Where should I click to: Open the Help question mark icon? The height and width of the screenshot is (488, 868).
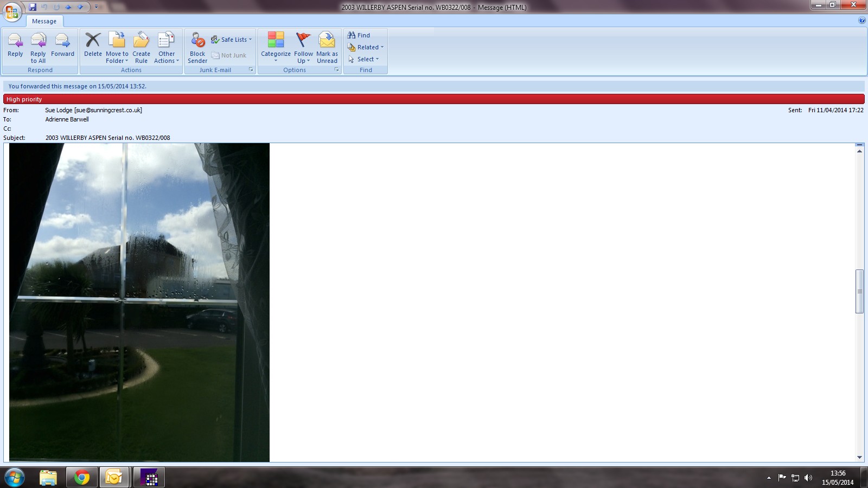pyautogui.click(x=862, y=21)
